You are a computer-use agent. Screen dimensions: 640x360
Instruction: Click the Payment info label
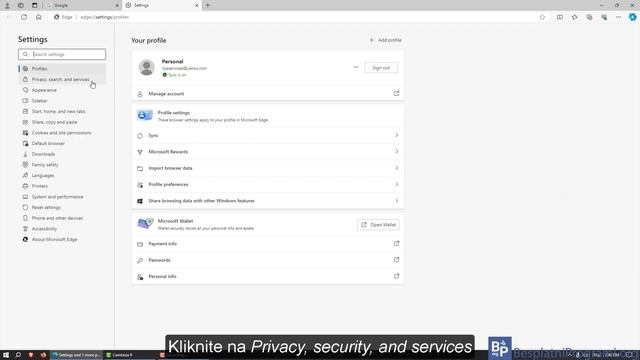pos(162,244)
